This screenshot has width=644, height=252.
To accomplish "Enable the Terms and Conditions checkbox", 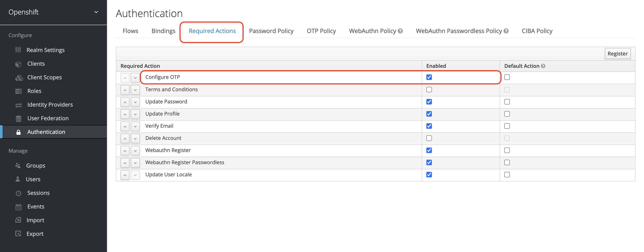I will tap(429, 89).
